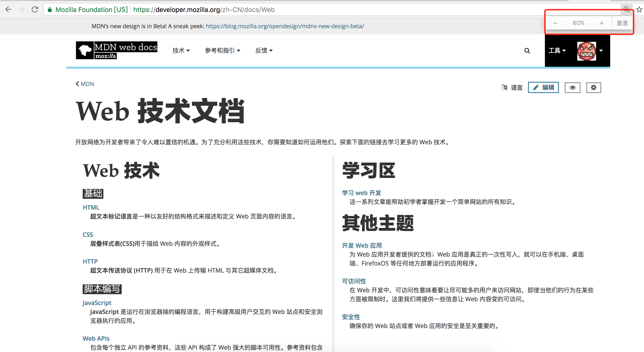Decrease zoom with the minus button

tap(555, 23)
